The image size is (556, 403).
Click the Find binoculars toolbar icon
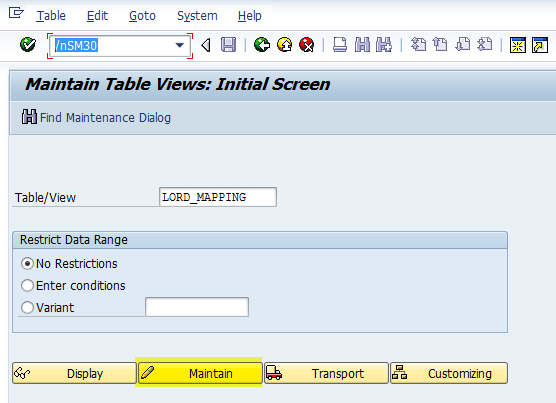pos(362,45)
